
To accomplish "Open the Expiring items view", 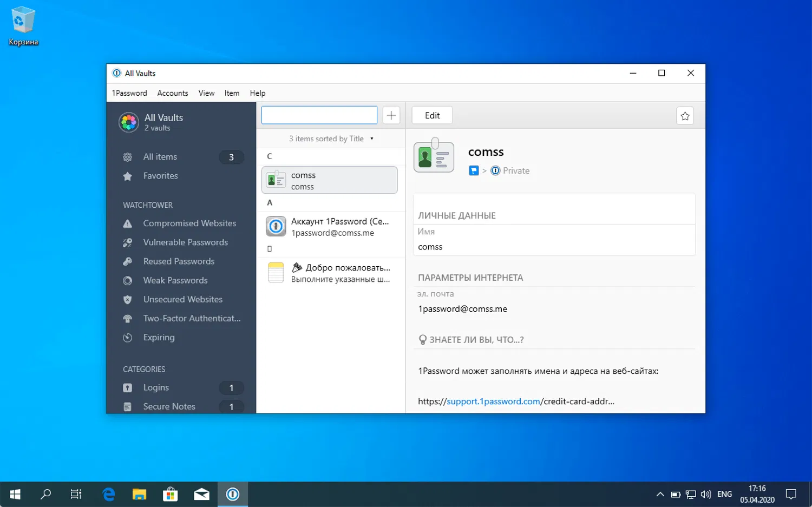I will pos(158,337).
